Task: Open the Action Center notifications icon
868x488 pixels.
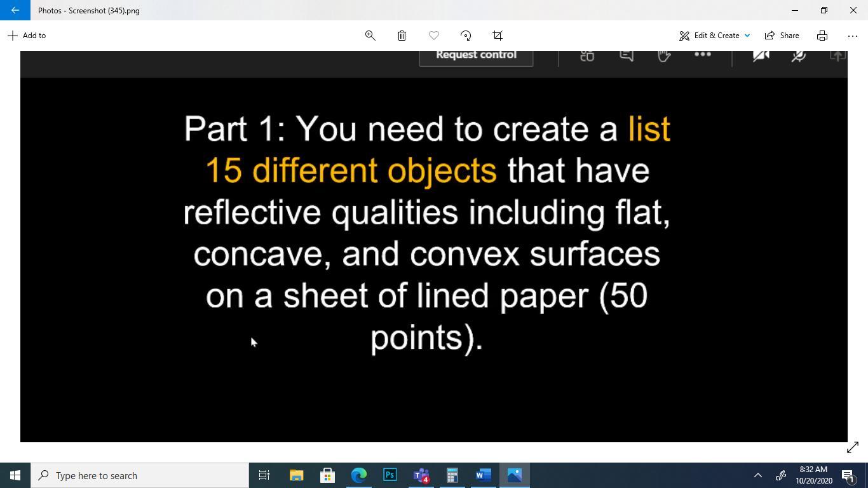Action: pos(848,475)
